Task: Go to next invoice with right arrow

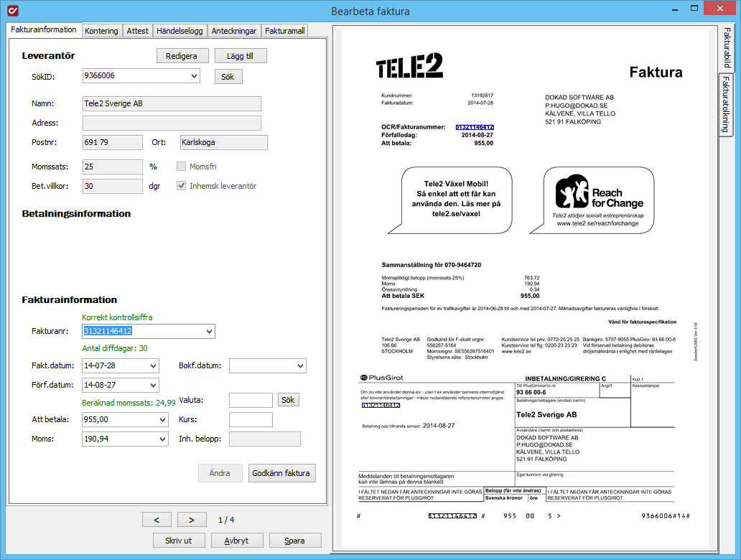Action: pos(192,519)
